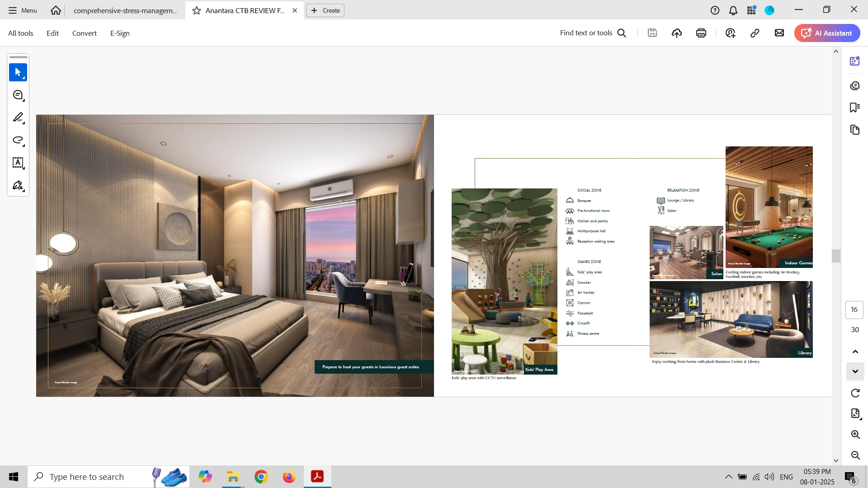868x488 pixels.
Task: Click the page number 16 field
Action: pos(854,310)
